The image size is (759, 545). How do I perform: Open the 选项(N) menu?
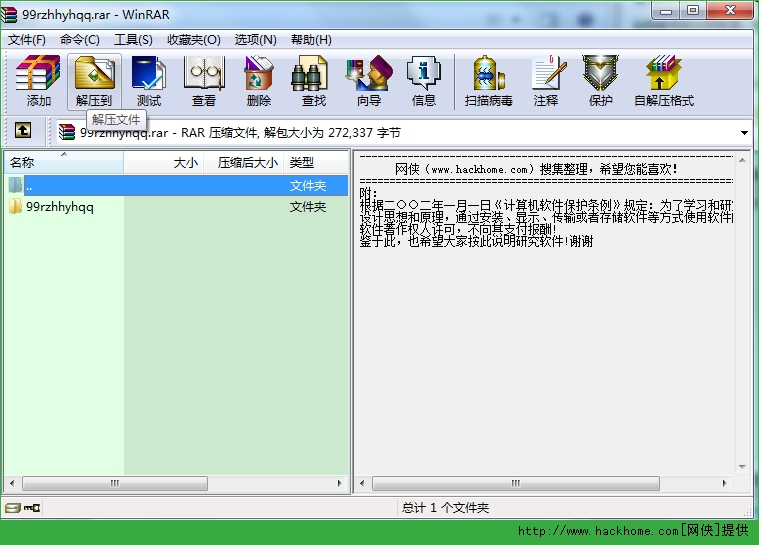(255, 40)
